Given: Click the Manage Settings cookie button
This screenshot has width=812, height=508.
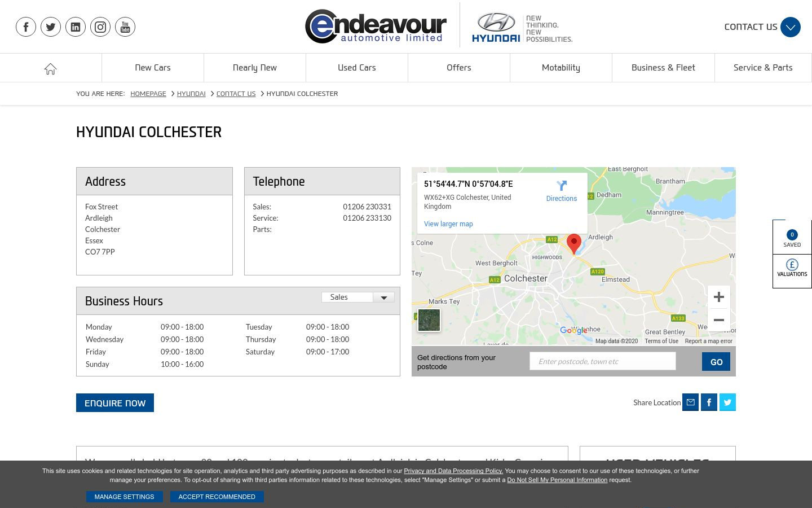Looking at the screenshot, I should (x=124, y=497).
